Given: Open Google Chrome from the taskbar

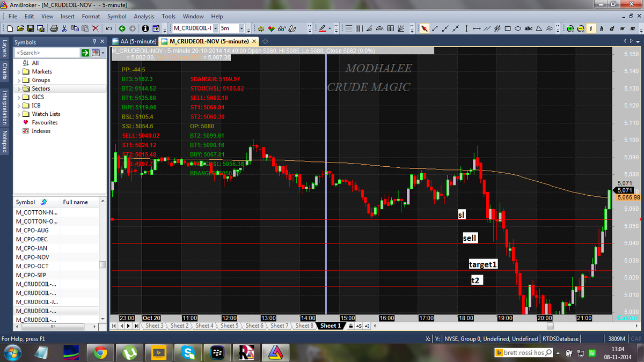Looking at the screenshot, I should click(100, 352).
